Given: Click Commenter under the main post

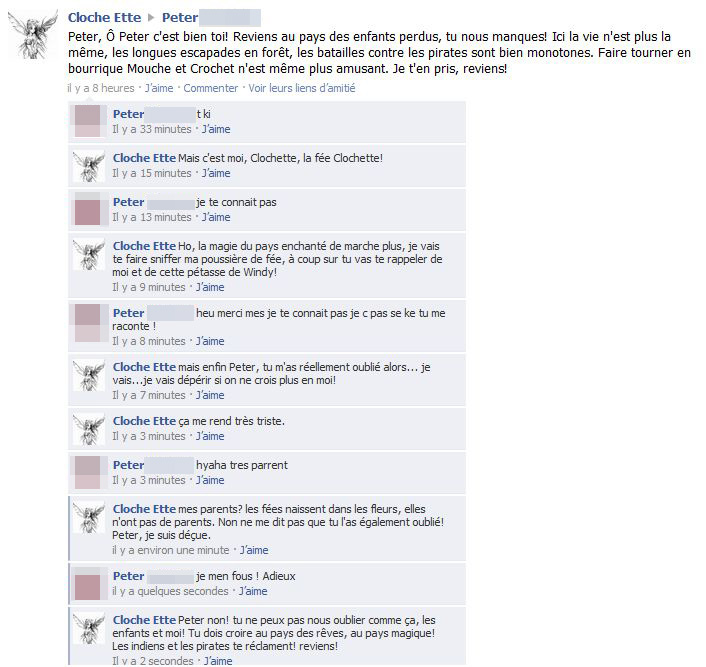Looking at the screenshot, I should [210, 88].
